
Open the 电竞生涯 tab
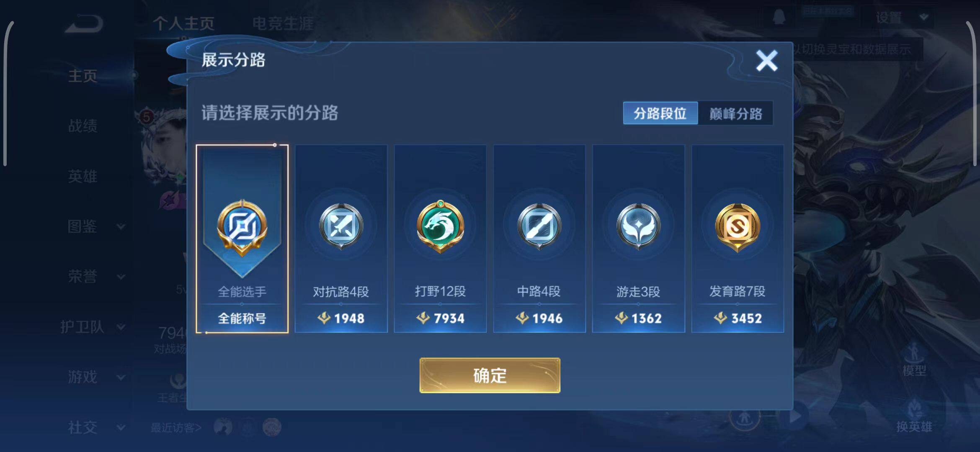pos(283,23)
